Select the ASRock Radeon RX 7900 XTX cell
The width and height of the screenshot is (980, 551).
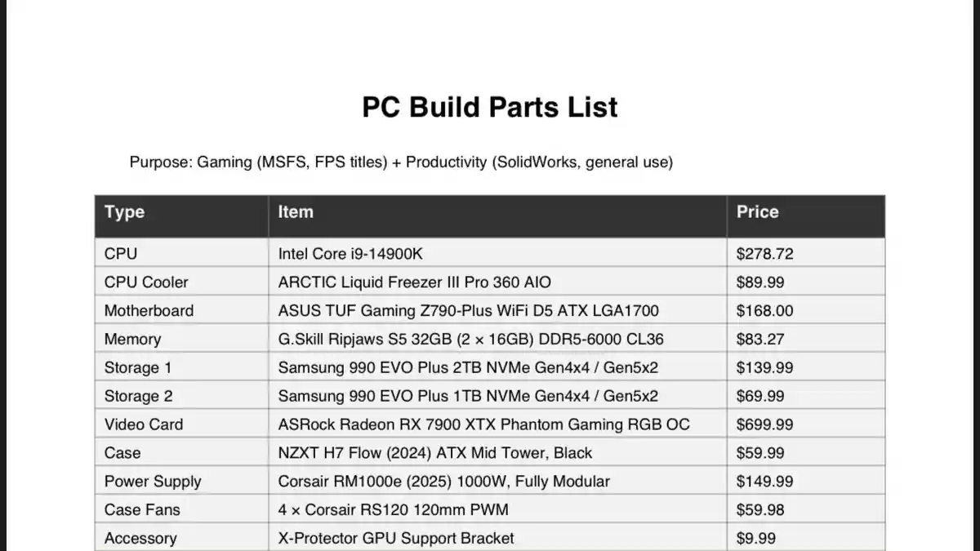pos(483,424)
